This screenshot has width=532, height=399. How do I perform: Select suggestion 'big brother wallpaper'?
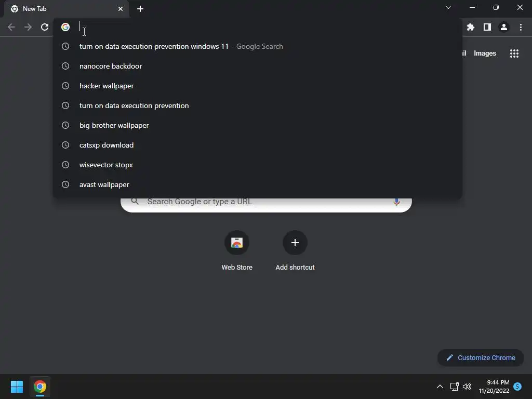(258, 125)
